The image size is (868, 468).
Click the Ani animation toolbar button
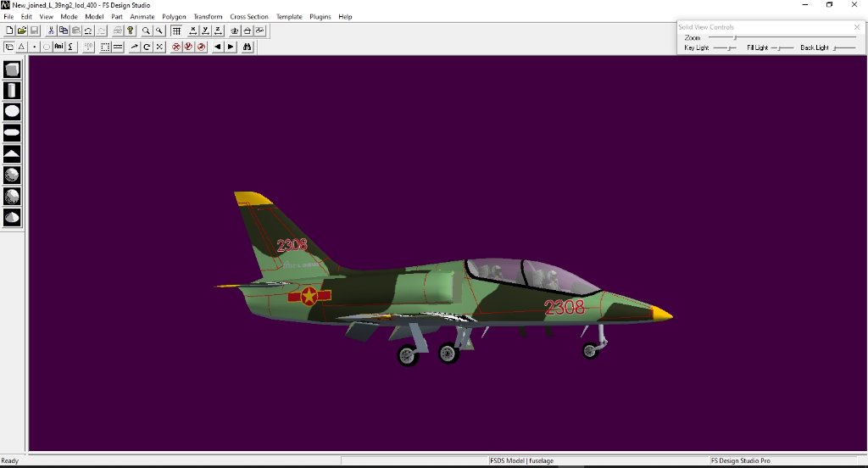click(58, 47)
